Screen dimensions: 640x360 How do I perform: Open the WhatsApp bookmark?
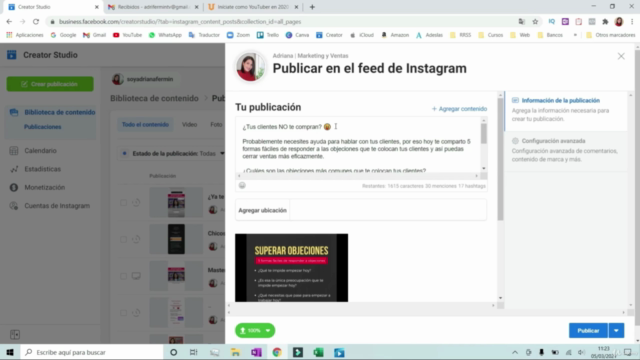coord(165,35)
